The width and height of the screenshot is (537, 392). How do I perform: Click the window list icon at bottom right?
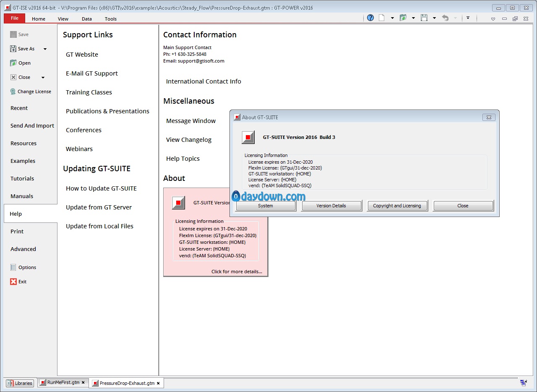coord(524,383)
